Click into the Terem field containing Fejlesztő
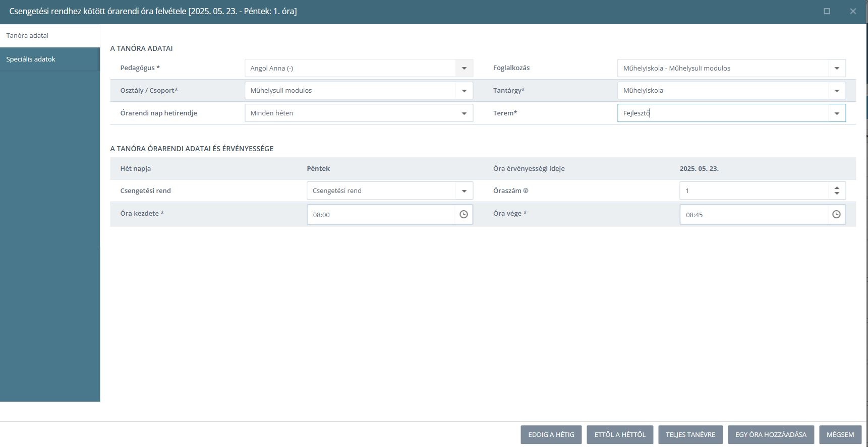This screenshot has width=868, height=447. pos(723,113)
